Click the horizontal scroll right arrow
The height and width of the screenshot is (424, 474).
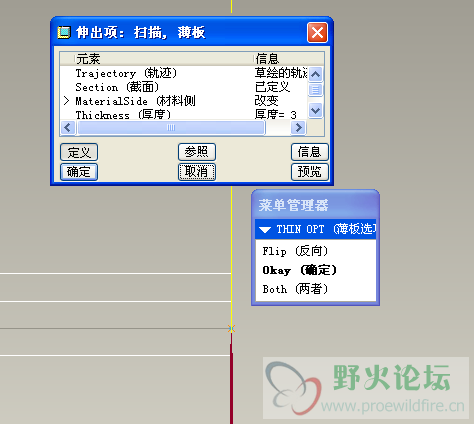[298, 127]
